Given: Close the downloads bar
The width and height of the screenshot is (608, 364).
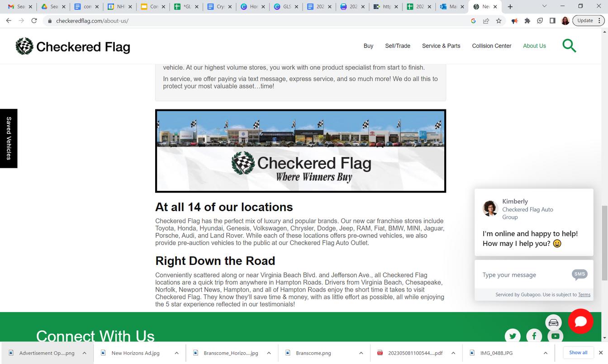Looking at the screenshot, I should pos(601,353).
